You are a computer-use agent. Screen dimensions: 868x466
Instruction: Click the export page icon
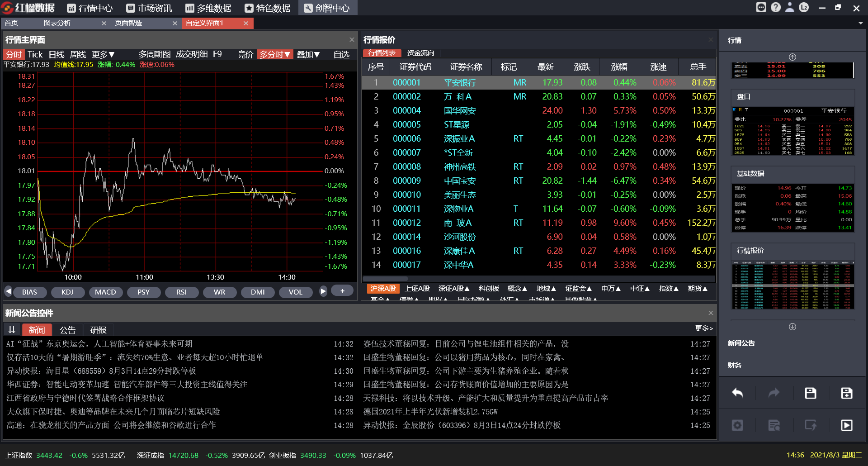point(811,425)
